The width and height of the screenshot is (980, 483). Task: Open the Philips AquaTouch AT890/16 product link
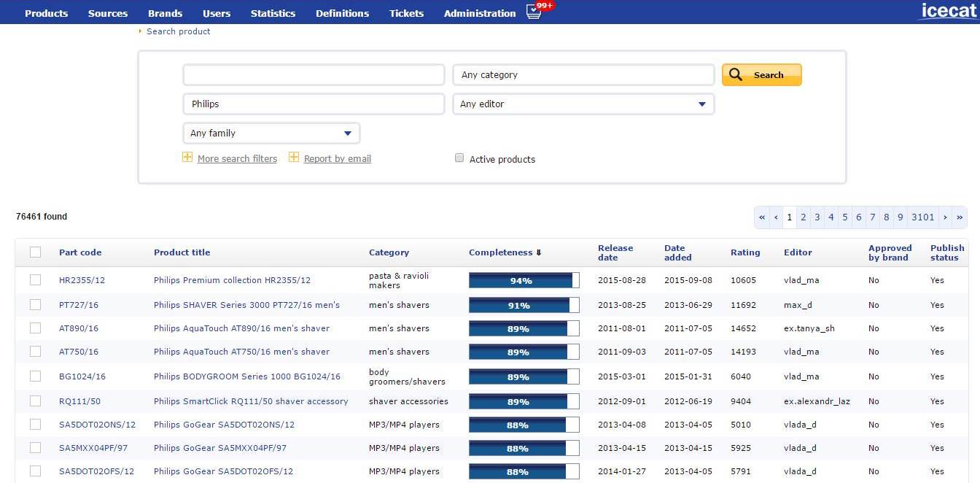pyautogui.click(x=241, y=328)
